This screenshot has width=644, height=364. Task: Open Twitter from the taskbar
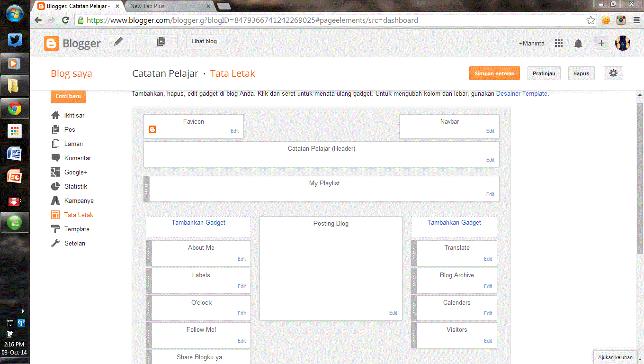click(15, 40)
